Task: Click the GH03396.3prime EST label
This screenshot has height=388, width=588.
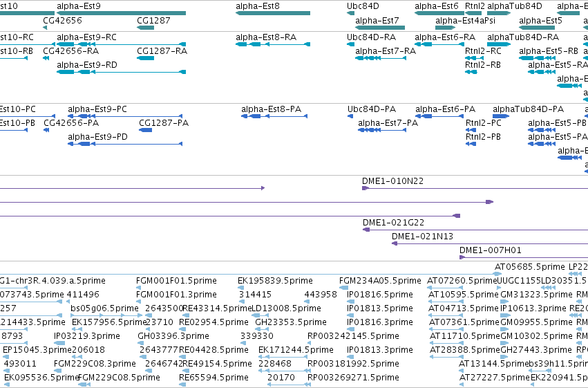Action: tap(173, 336)
